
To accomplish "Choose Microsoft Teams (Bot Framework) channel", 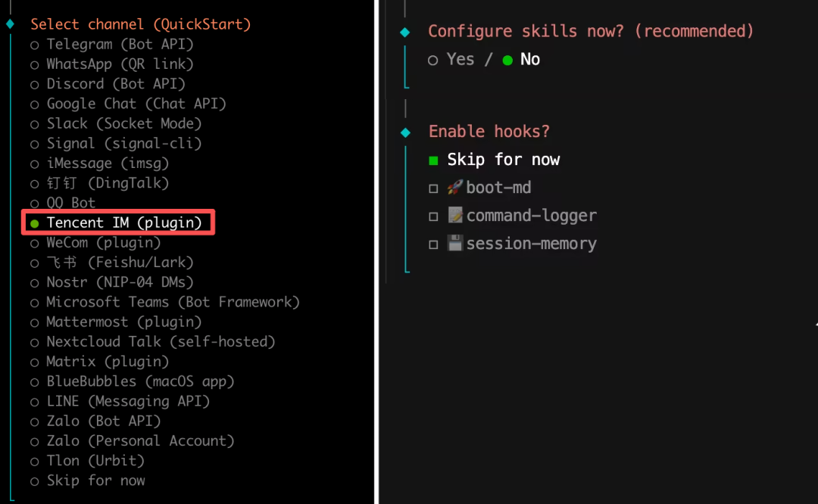I will pos(165,302).
